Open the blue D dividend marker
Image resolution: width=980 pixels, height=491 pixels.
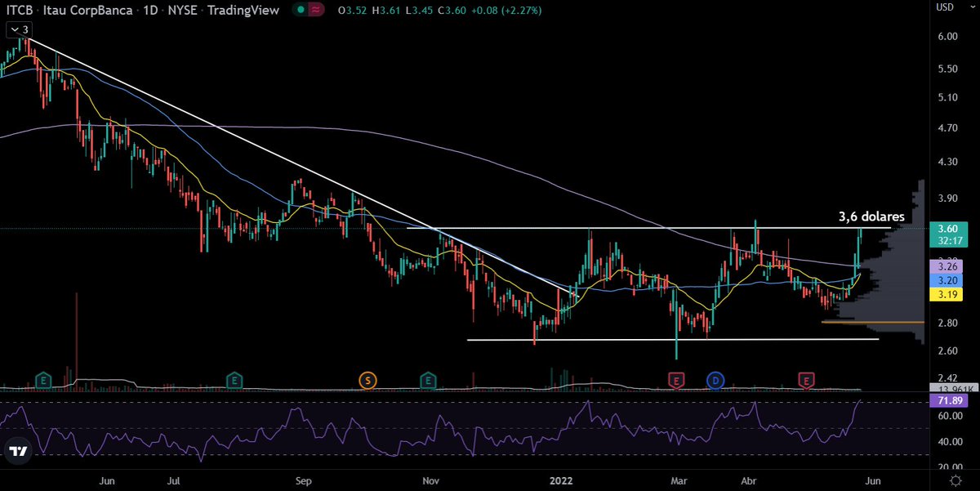[716, 380]
